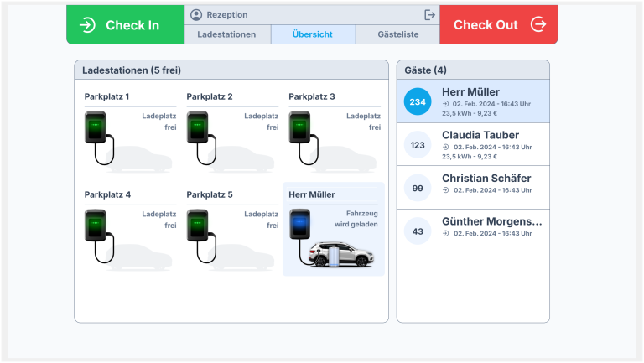Click the blue charging station of Herr Müller

point(300,224)
